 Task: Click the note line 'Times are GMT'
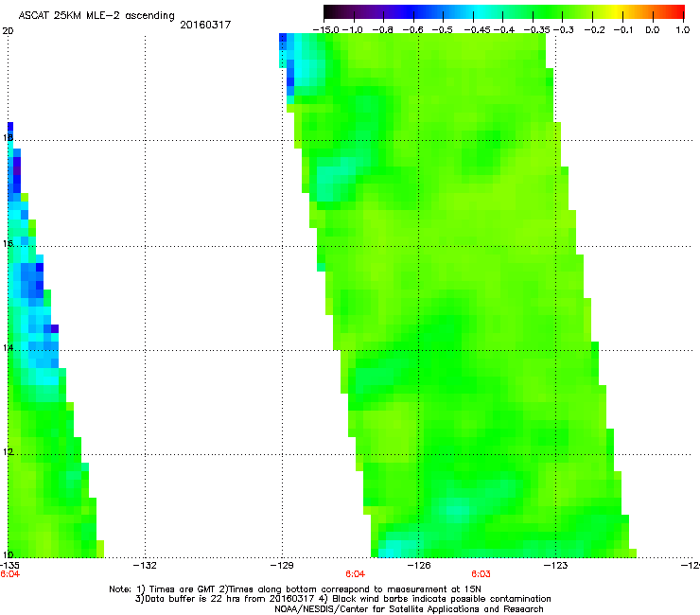pyautogui.click(x=183, y=589)
